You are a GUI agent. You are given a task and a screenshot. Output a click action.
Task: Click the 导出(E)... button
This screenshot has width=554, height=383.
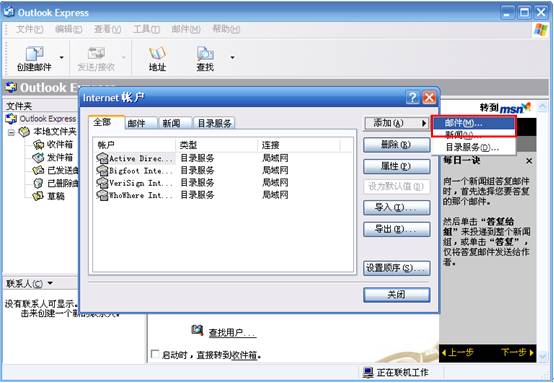pyautogui.click(x=396, y=229)
